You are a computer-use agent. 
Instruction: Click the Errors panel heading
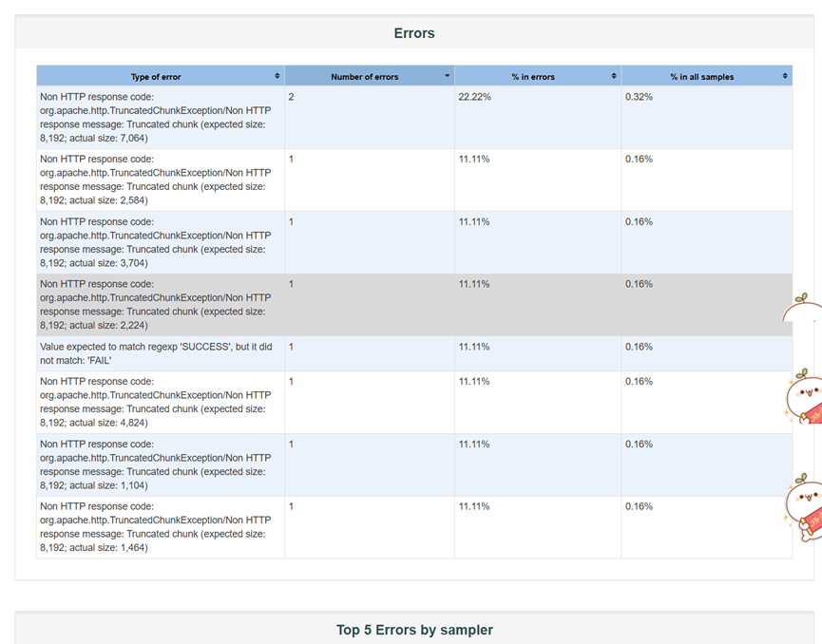414,33
